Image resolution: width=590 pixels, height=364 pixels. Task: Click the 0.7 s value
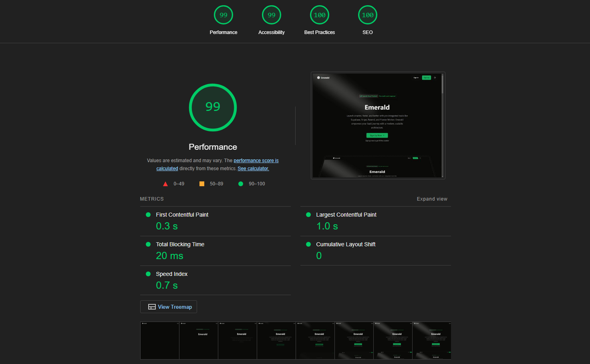(167, 286)
